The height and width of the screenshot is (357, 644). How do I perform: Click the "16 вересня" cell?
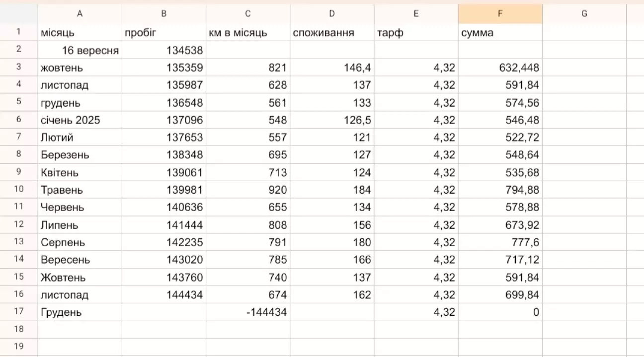point(80,50)
